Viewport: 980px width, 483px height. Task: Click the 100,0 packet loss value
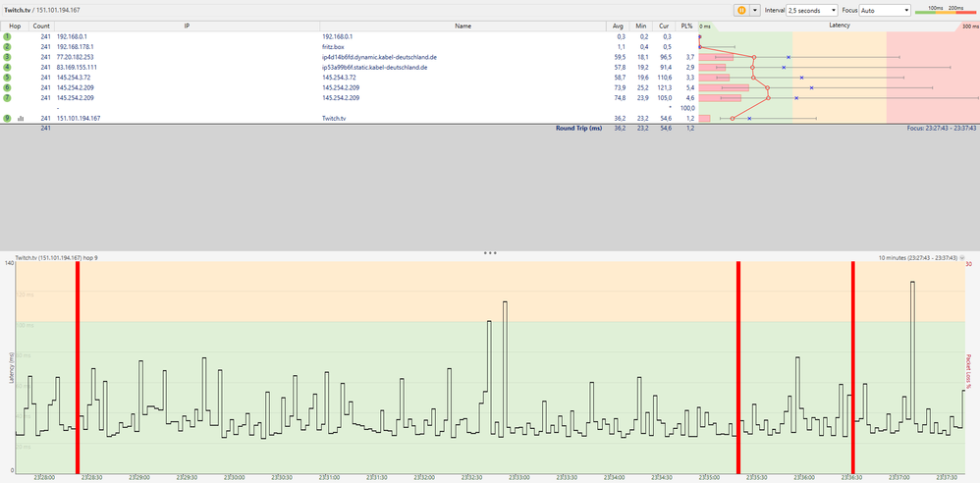[687, 108]
